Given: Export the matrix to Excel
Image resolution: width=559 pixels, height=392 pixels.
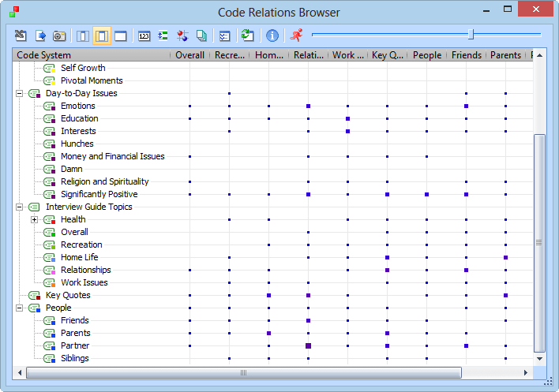Looking at the screenshot, I should click(x=21, y=35).
